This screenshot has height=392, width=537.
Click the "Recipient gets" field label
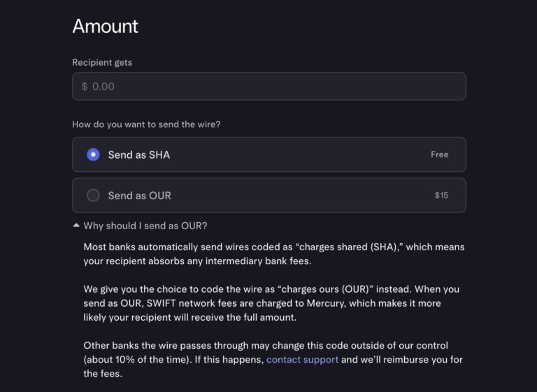tap(102, 62)
